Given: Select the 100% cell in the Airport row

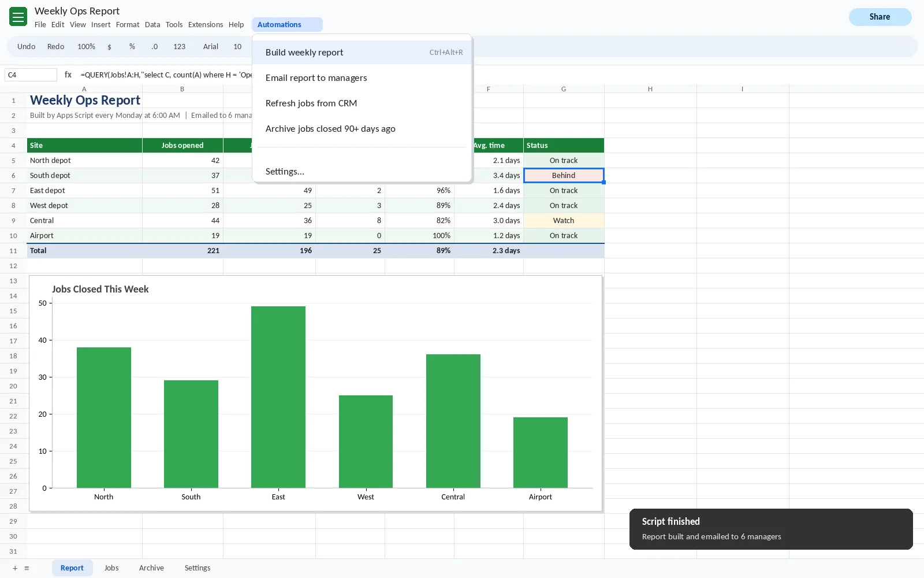Looking at the screenshot, I should click(x=419, y=236).
